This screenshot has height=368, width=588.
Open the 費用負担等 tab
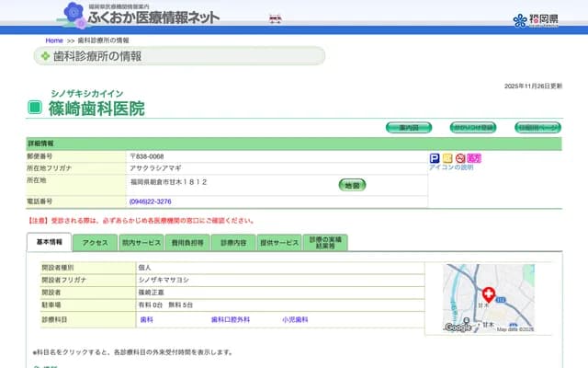187,243
